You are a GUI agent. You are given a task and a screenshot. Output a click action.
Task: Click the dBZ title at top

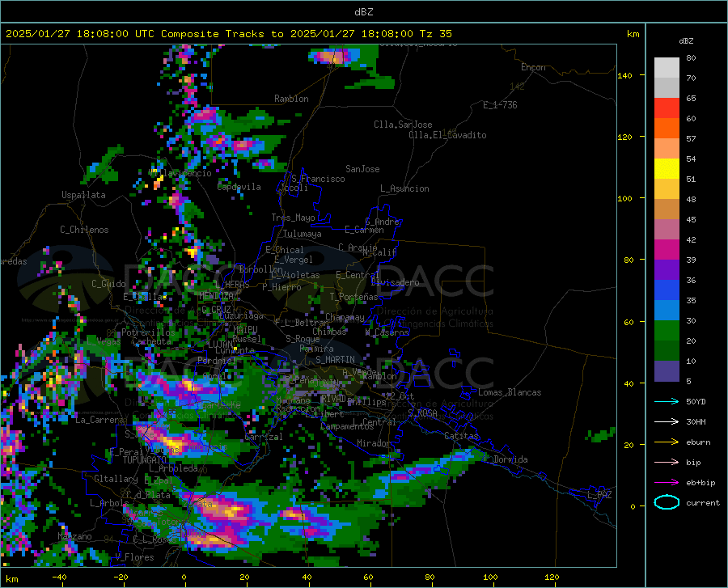click(x=363, y=12)
